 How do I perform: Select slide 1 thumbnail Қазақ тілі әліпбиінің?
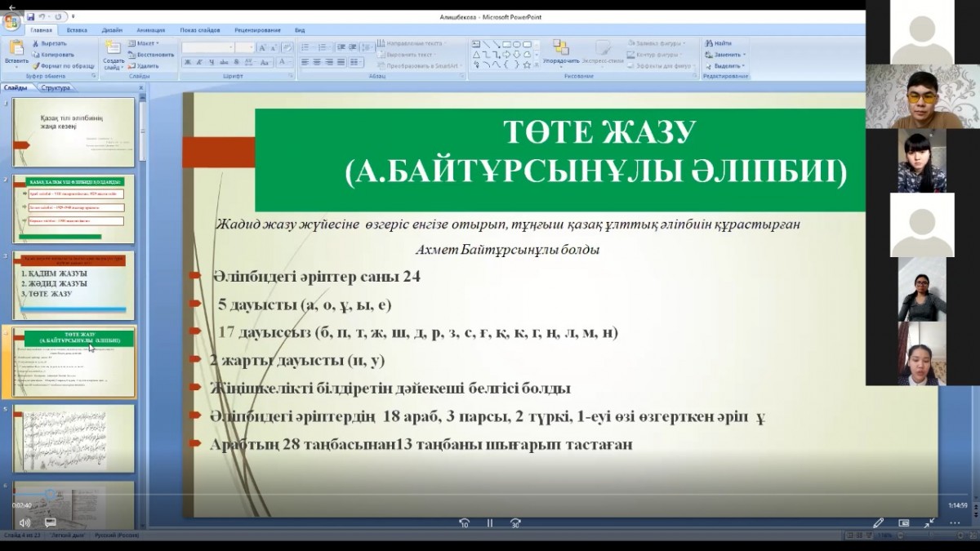pos(73,132)
